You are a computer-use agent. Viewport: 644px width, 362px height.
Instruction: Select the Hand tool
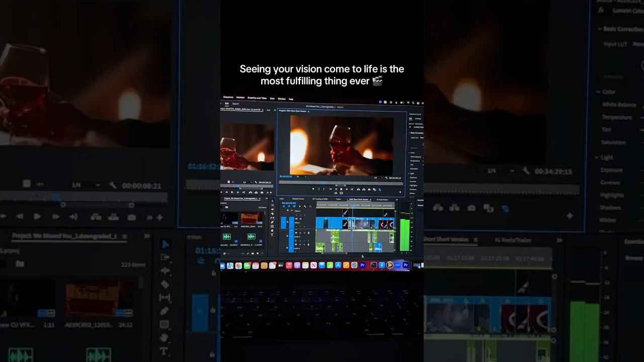272,231
